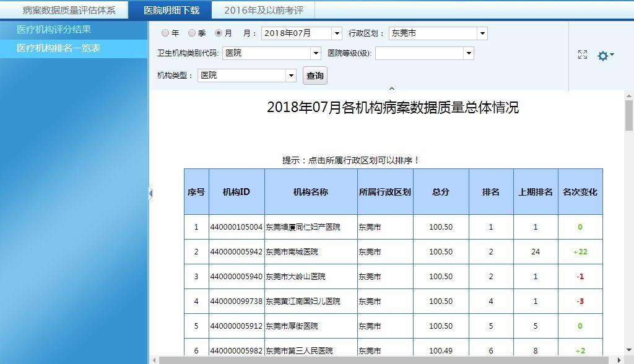Viewport: 634px width, 364px height.
Task: Click the horizontal scrollbar left arrow
Action: (154, 360)
